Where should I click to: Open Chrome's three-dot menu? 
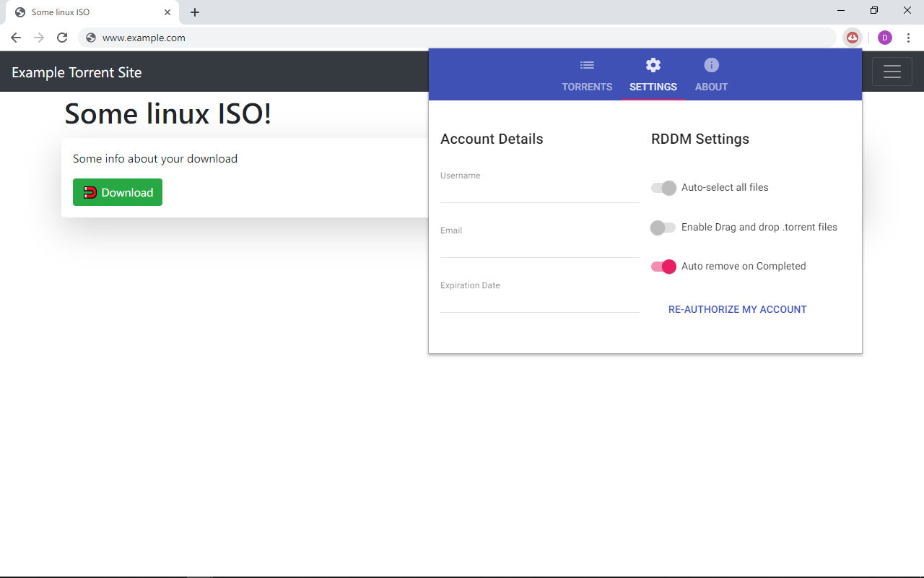coord(908,37)
